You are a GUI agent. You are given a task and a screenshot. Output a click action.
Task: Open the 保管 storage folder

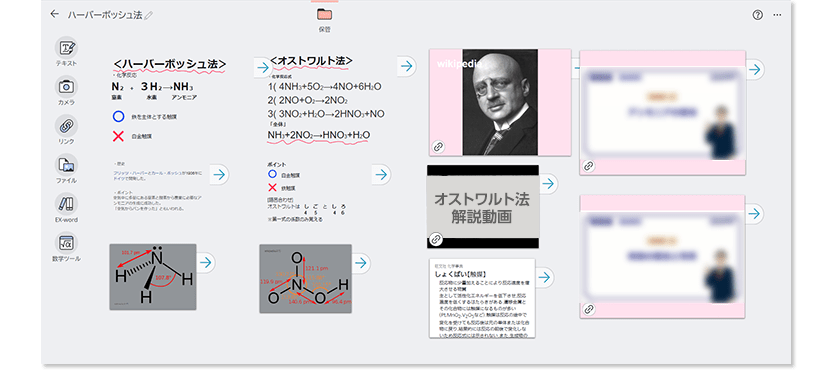[324, 19]
